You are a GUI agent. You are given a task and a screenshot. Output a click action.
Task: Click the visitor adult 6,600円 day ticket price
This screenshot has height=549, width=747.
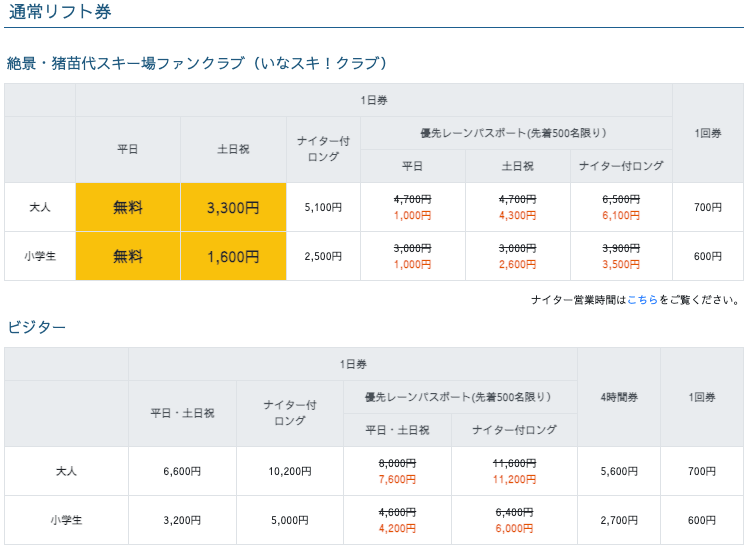coord(182,471)
